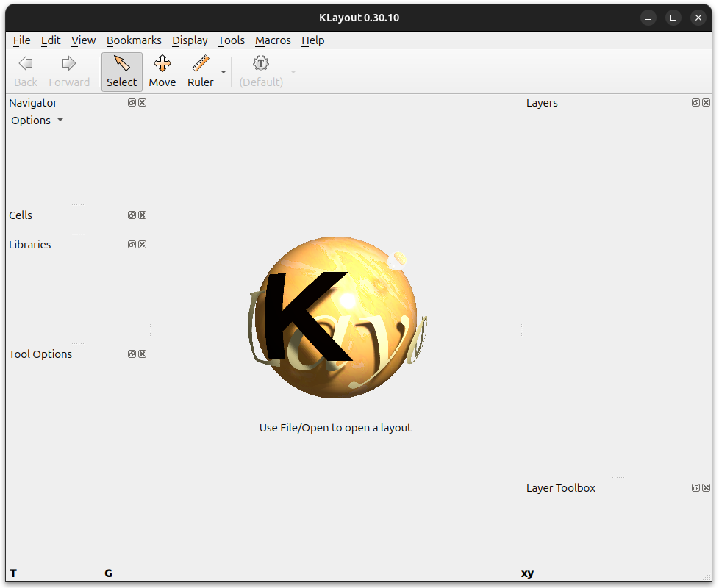
Task: Close the Layers panel
Action: (707, 103)
